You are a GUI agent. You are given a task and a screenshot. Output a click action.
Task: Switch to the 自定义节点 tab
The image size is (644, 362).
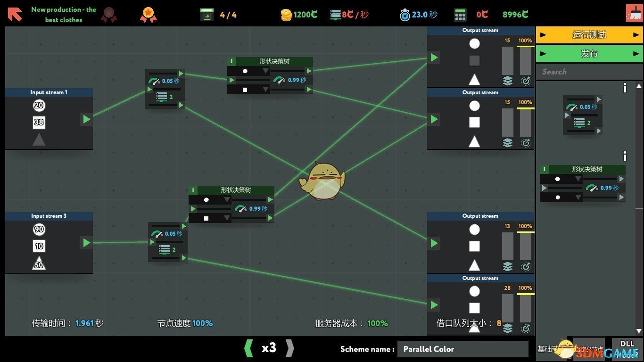[589, 349]
